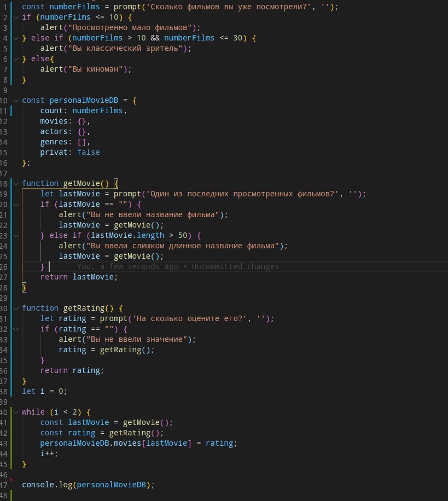
Task: Click line number 17 in the gutter
Action: click(x=3, y=173)
